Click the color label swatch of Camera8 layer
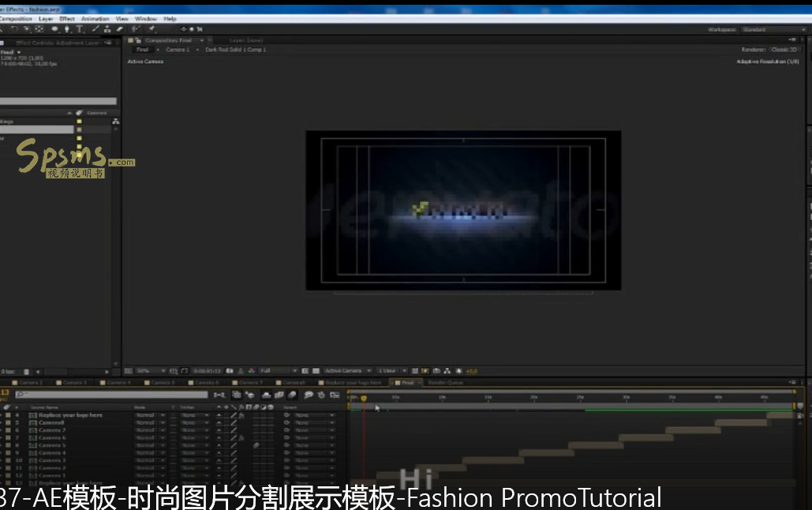 point(8,422)
